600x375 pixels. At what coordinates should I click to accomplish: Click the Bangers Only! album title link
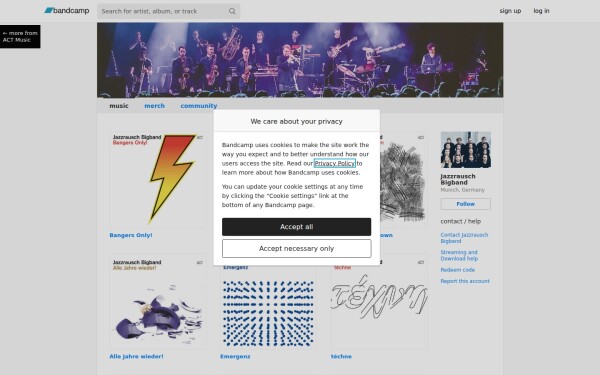click(130, 235)
